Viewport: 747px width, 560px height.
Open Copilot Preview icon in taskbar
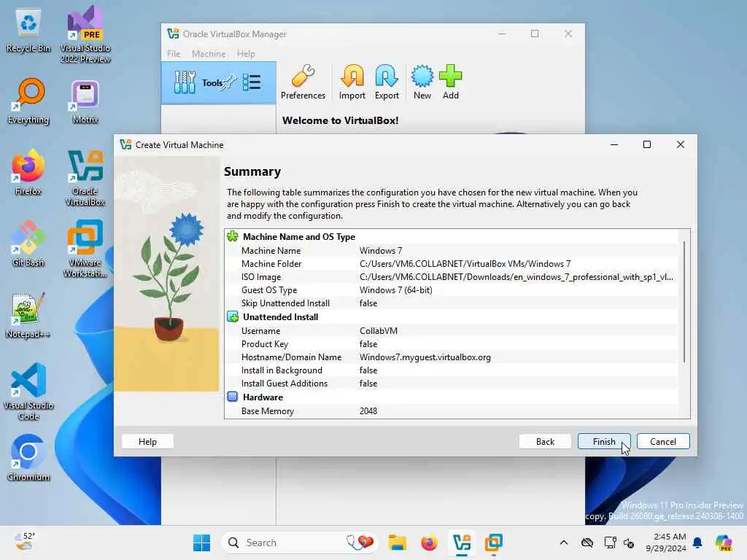coord(724,542)
